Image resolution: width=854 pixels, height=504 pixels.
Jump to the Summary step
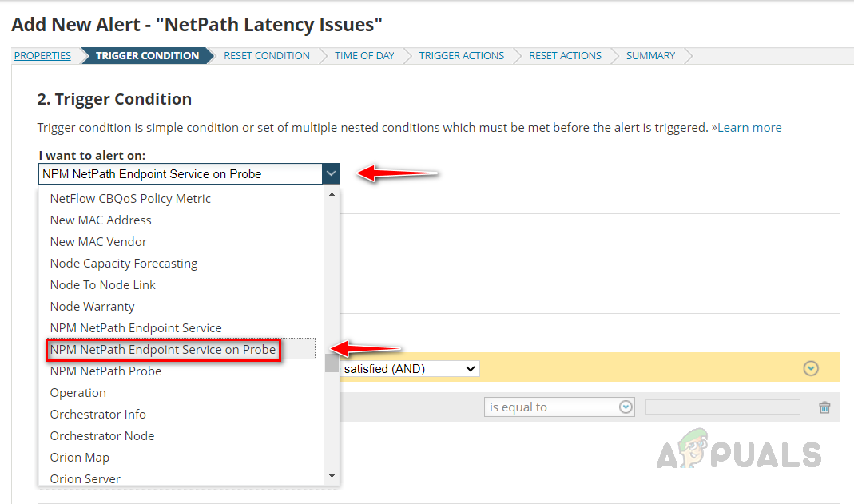click(650, 56)
